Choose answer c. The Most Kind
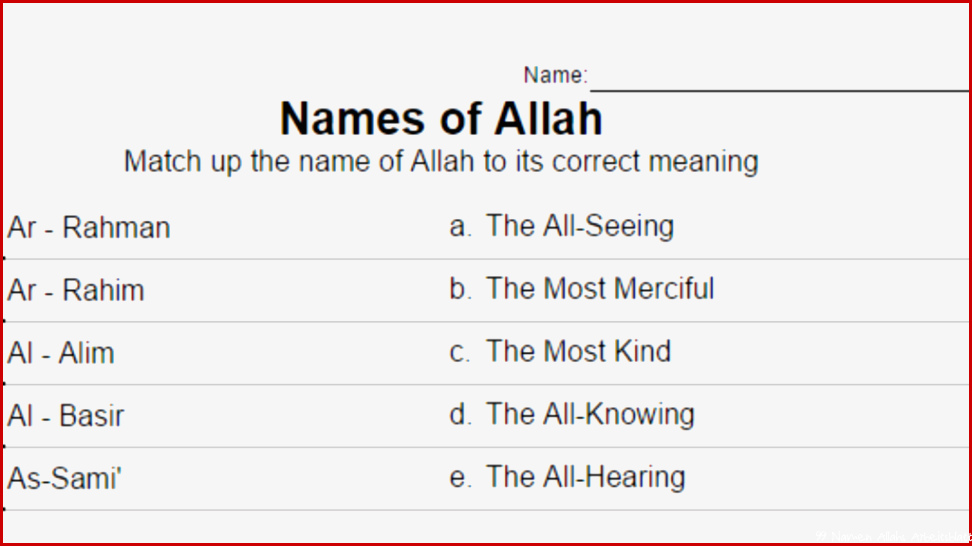This screenshot has width=972, height=546. pyautogui.click(x=560, y=351)
